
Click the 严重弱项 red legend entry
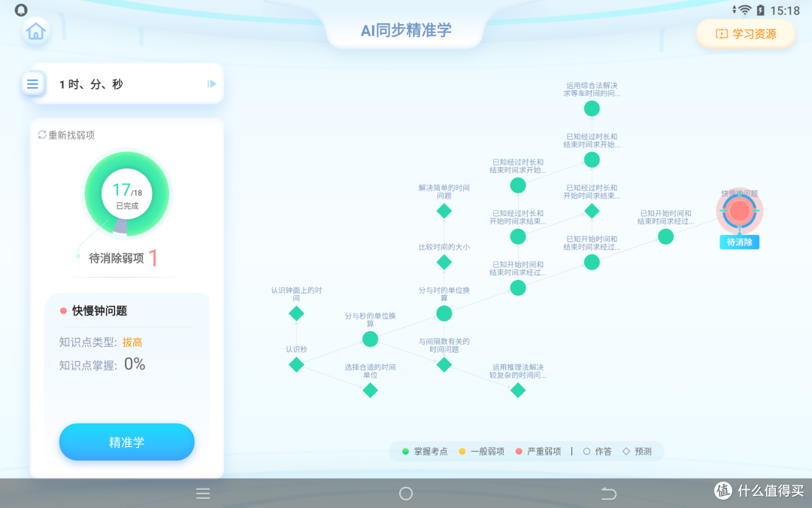coord(538,452)
